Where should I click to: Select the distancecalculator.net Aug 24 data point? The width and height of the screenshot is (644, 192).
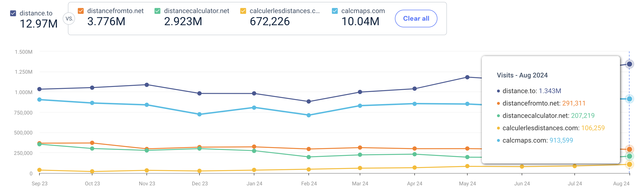[629, 156]
